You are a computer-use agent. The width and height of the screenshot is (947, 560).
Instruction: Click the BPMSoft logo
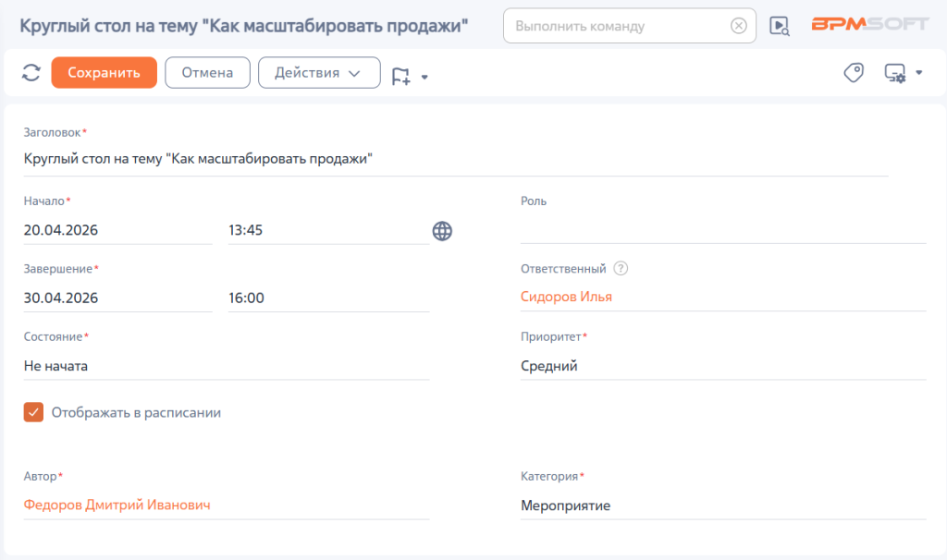869,24
